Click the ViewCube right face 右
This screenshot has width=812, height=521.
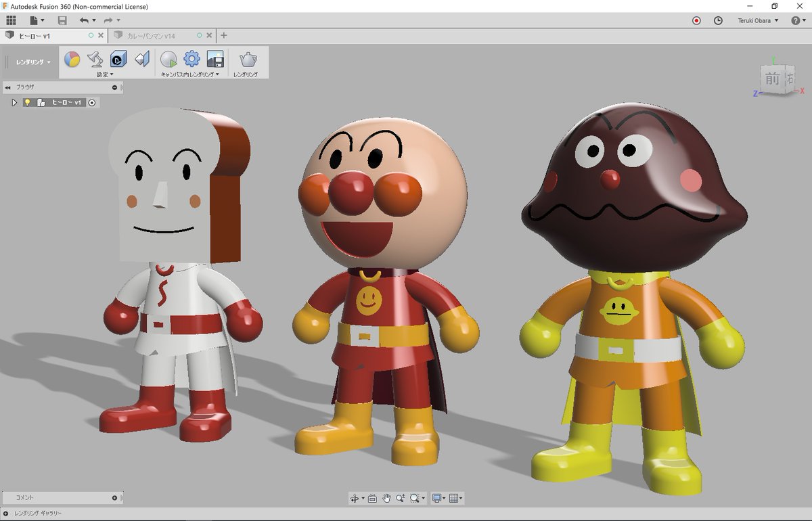pos(790,78)
